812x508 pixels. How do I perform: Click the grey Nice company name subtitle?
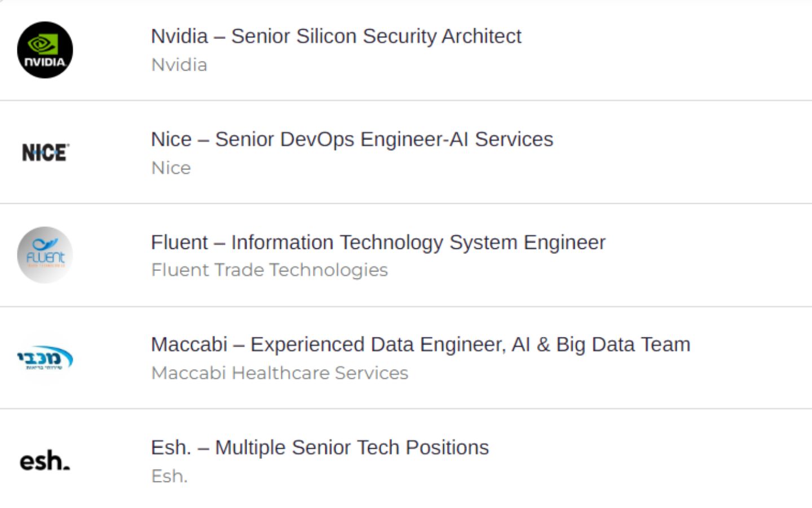[171, 168]
